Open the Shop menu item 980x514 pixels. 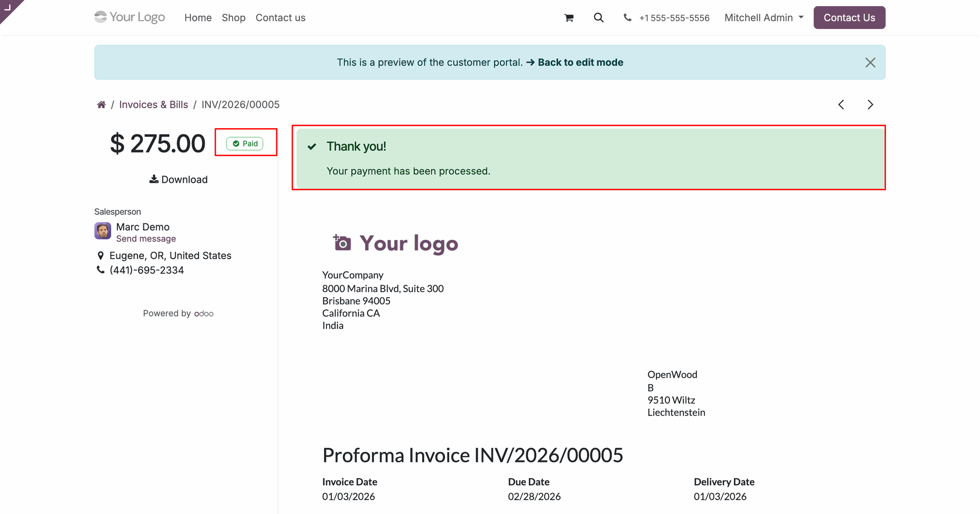coord(233,18)
